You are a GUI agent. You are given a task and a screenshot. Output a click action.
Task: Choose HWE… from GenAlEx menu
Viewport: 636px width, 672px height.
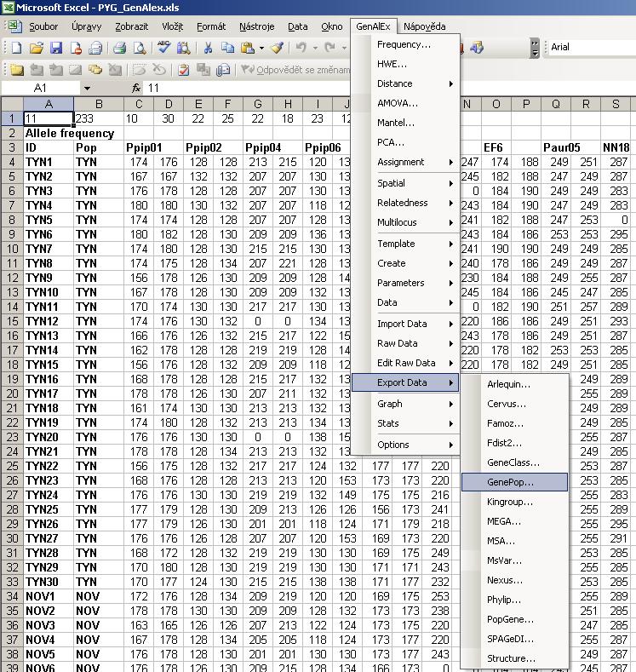pyautogui.click(x=405, y=64)
